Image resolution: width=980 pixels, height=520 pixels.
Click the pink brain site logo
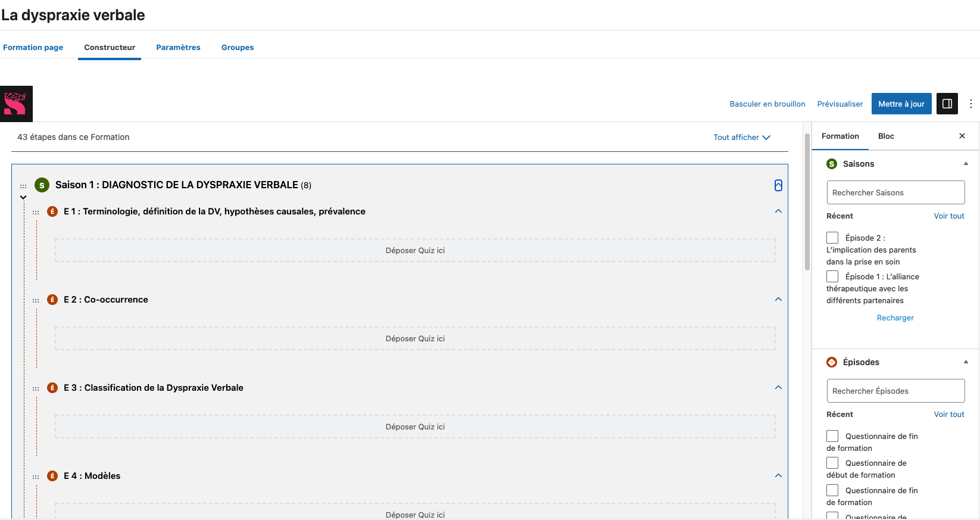point(16,104)
